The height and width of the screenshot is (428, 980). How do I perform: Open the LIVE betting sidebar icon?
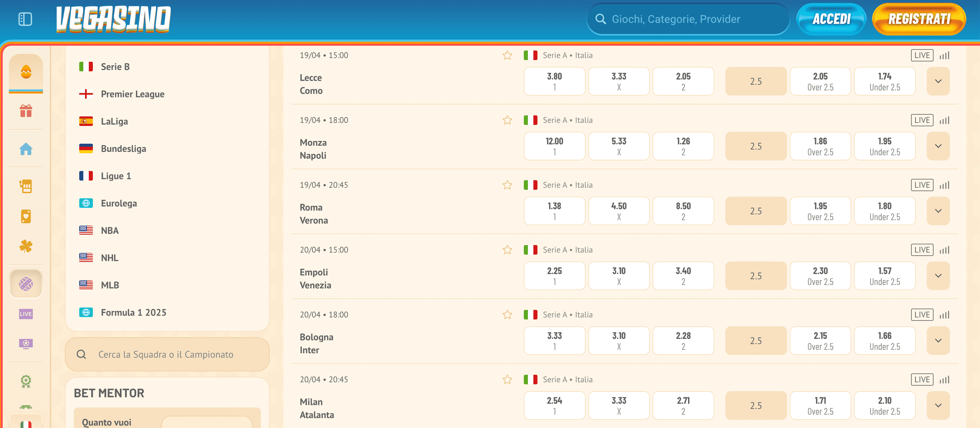pyautogui.click(x=26, y=314)
